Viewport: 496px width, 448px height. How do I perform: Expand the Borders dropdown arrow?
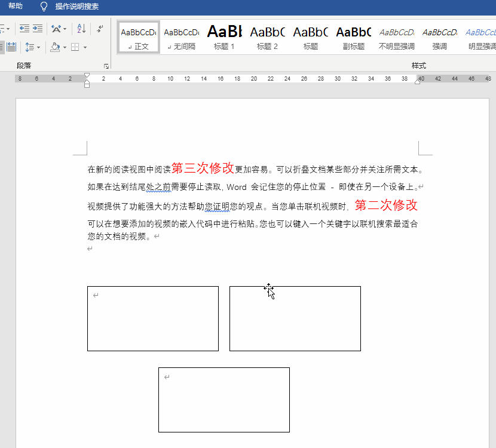point(85,47)
